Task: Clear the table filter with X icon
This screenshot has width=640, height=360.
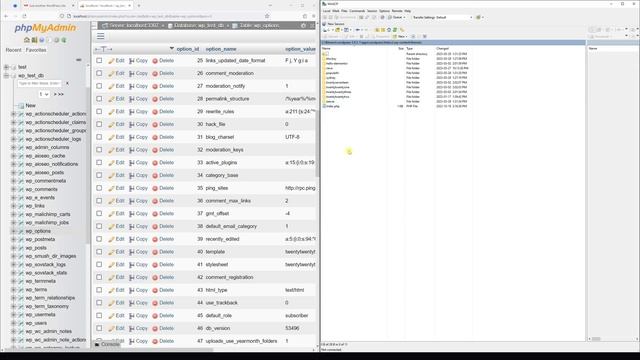Action: click(67, 83)
